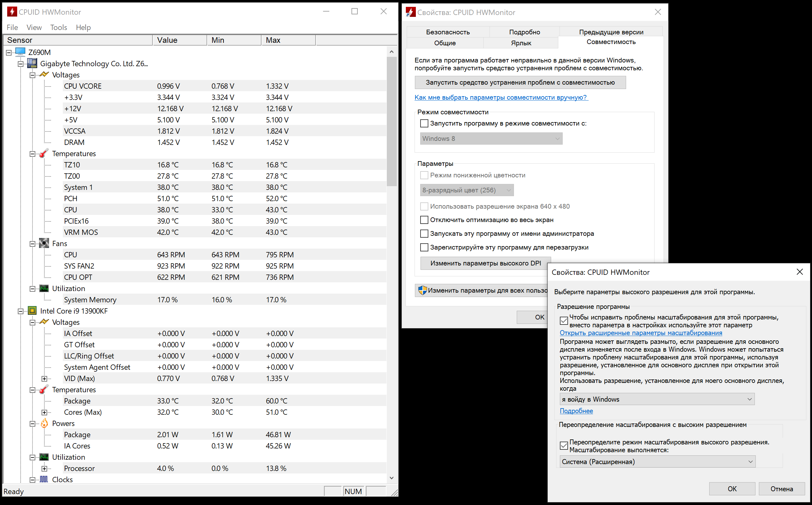Click the Gigabyte motherboard icon
This screenshot has height=505, width=812.
(x=32, y=63)
